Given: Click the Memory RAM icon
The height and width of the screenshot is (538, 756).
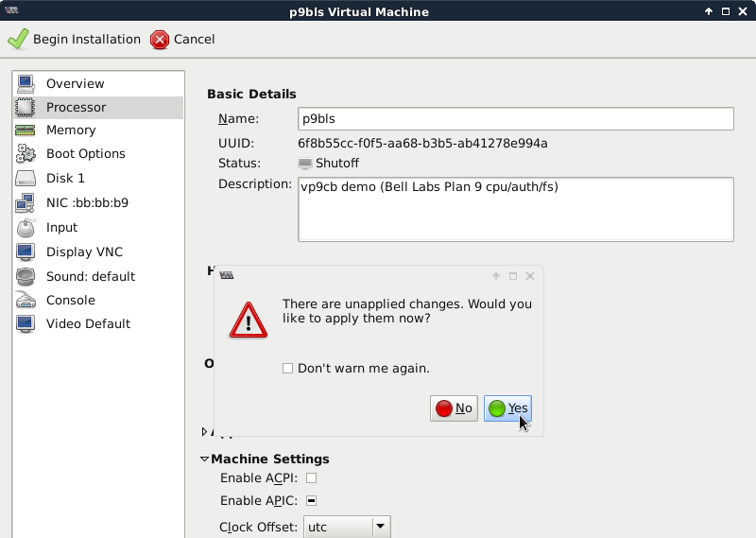Looking at the screenshot, I should pos(26,130).
